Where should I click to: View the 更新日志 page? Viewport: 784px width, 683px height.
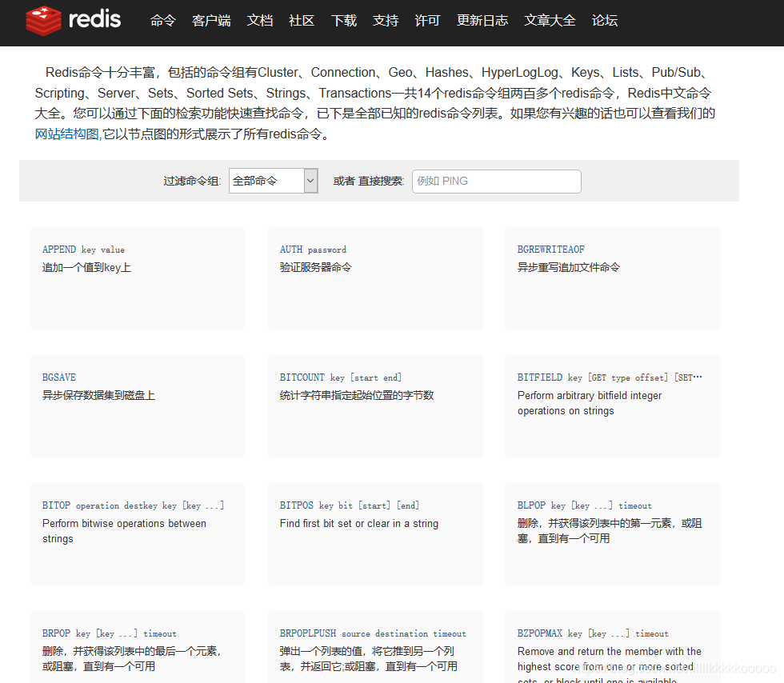pyautogui.click(x=482, y=21)
